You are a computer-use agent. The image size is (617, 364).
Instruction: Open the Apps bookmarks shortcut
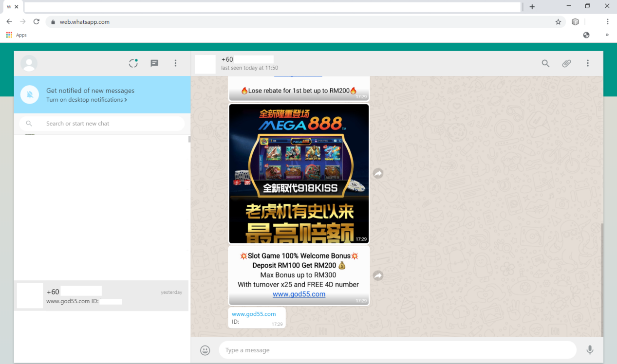[16, 35]
